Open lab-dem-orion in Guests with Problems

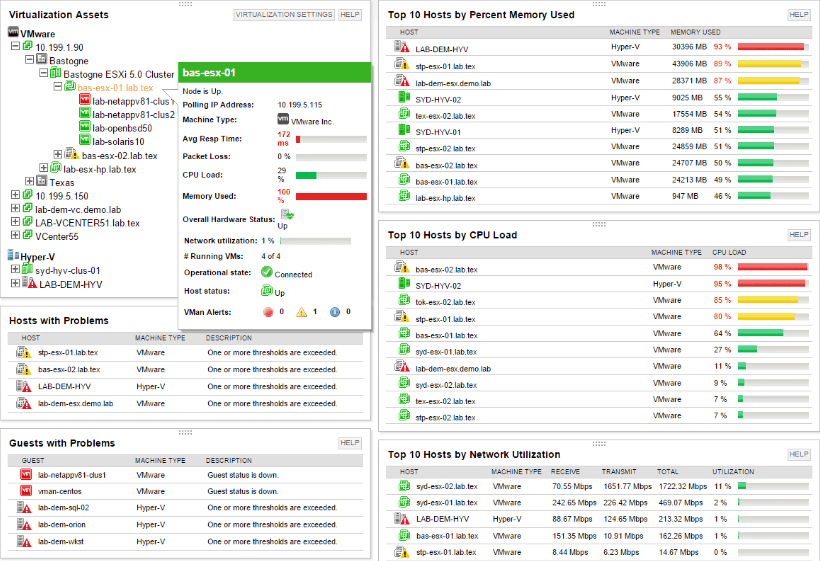click(62, 524)
